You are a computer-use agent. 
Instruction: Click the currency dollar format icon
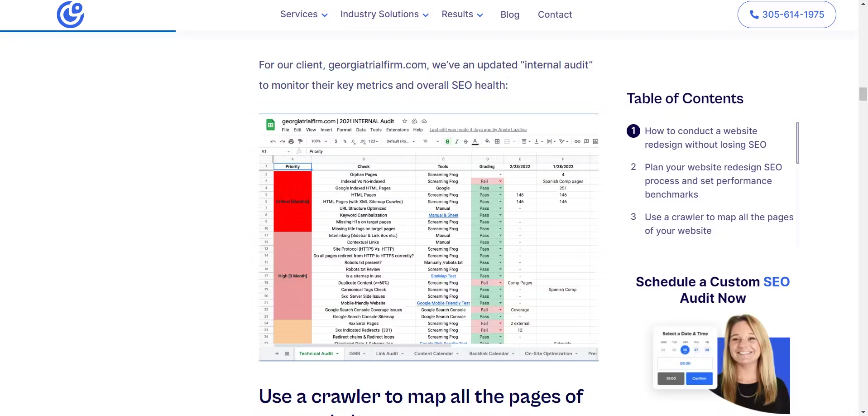click(336, 141)
